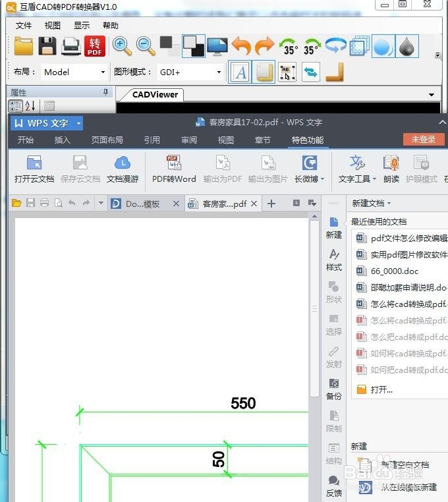Screen dimensions: 448x502
Task: Switch to WPS 插入 ribbon tab
Action: 62,140
